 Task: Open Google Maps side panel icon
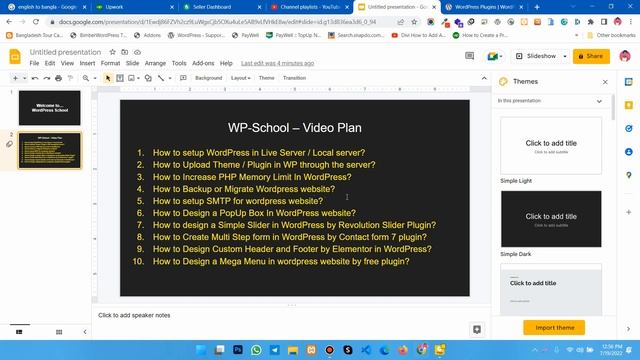click(x=629, y=175)
